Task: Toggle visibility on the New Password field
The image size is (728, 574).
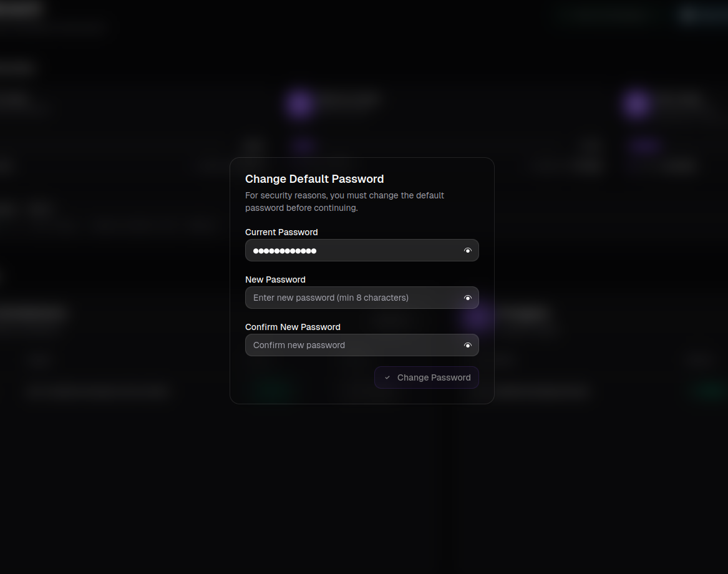Action: [x=468, y=298]
